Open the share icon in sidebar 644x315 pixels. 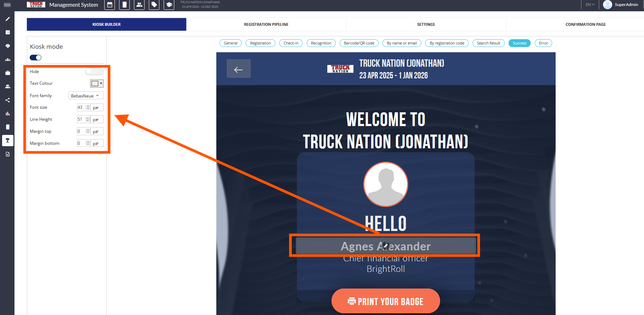click(x=7, y=100)
